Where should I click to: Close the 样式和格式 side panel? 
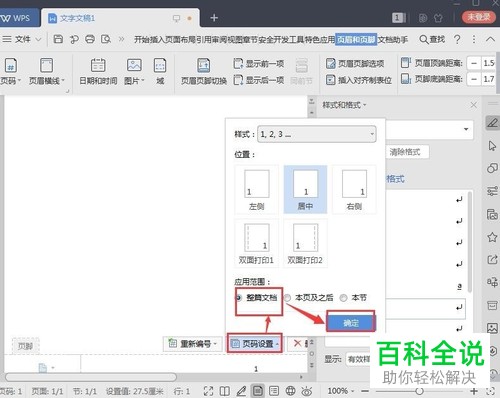point(474,105)
